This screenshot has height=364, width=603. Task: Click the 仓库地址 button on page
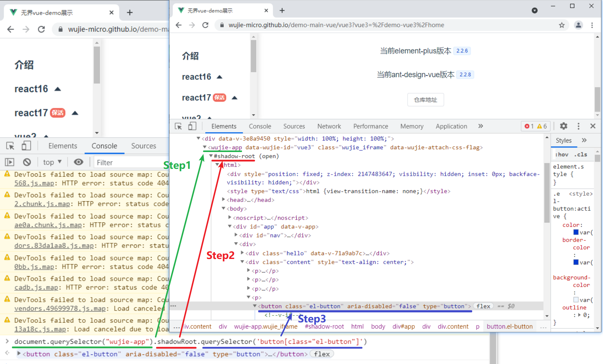click(x=426, y=100)
